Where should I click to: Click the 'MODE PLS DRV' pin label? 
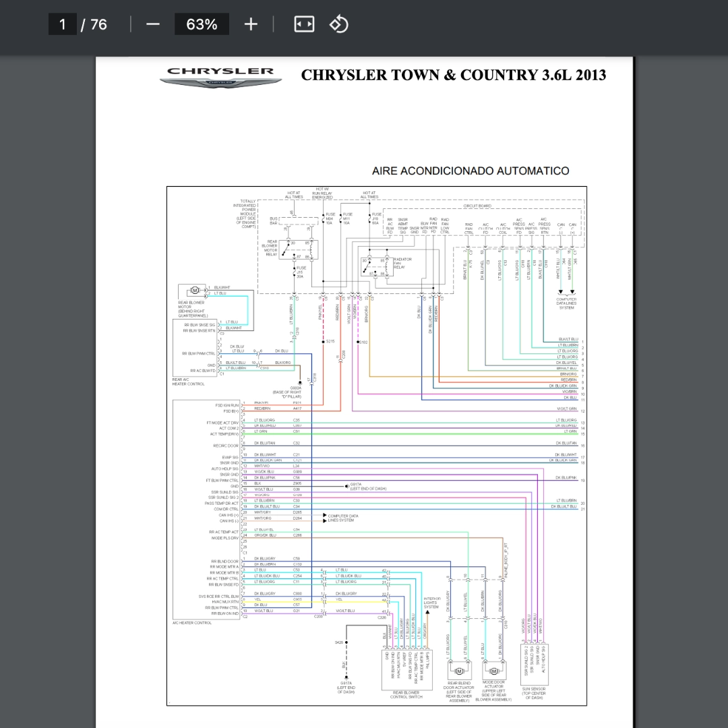(x=224, y=538)
